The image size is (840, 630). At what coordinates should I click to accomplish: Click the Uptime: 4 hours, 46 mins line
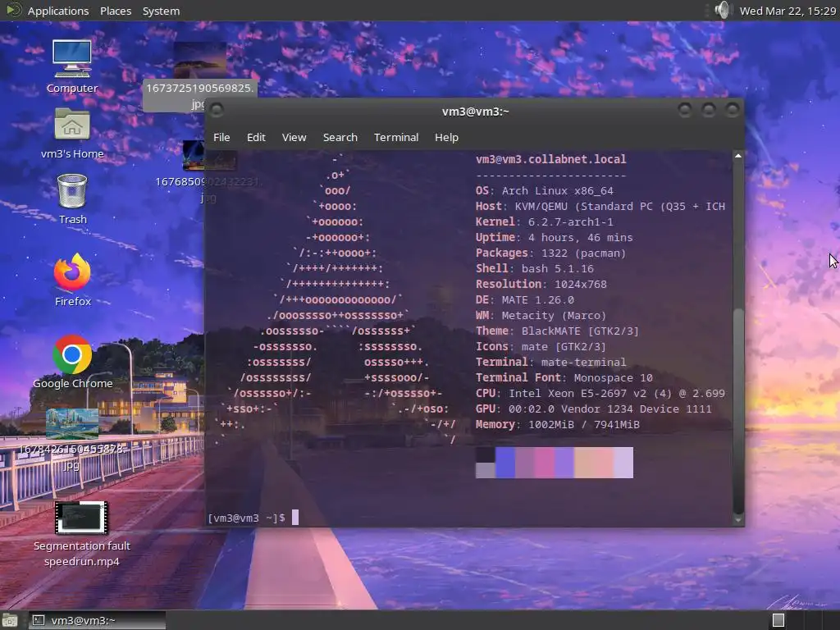pos(554,237)
